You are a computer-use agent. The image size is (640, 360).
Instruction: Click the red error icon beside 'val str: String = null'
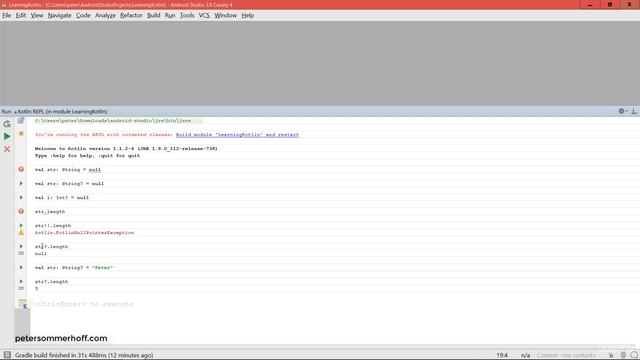21,169
